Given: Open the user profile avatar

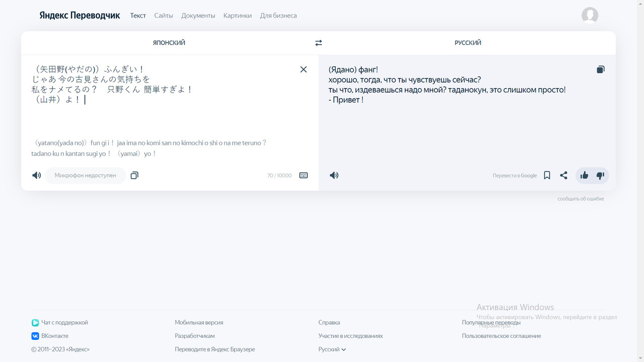Looking at the screenshot, I should tap(590, 16).
